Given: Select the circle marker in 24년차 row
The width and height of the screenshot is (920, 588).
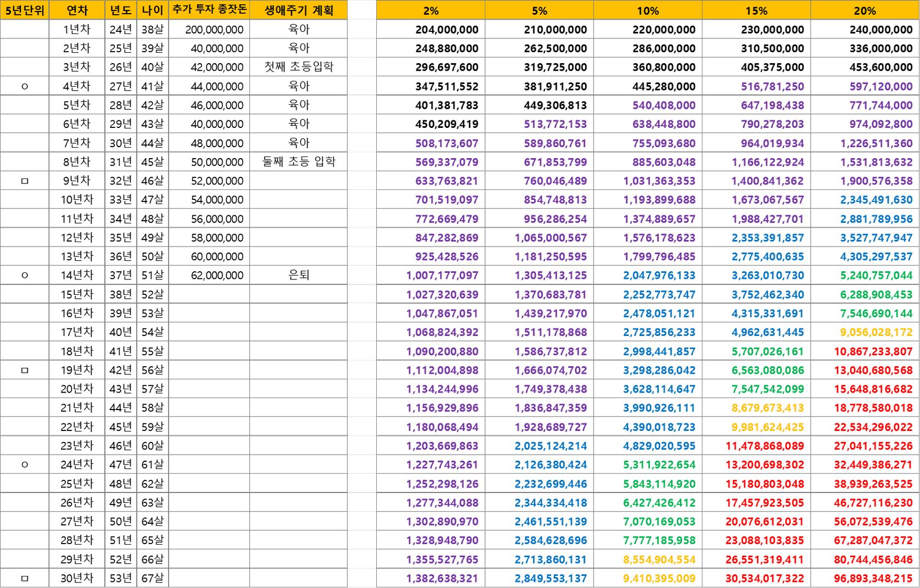Looking at the screenshot, I should tap(25, 465).
